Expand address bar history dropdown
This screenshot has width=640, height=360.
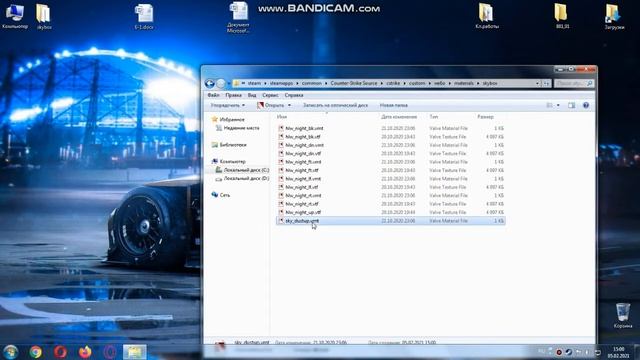[537, 83]
